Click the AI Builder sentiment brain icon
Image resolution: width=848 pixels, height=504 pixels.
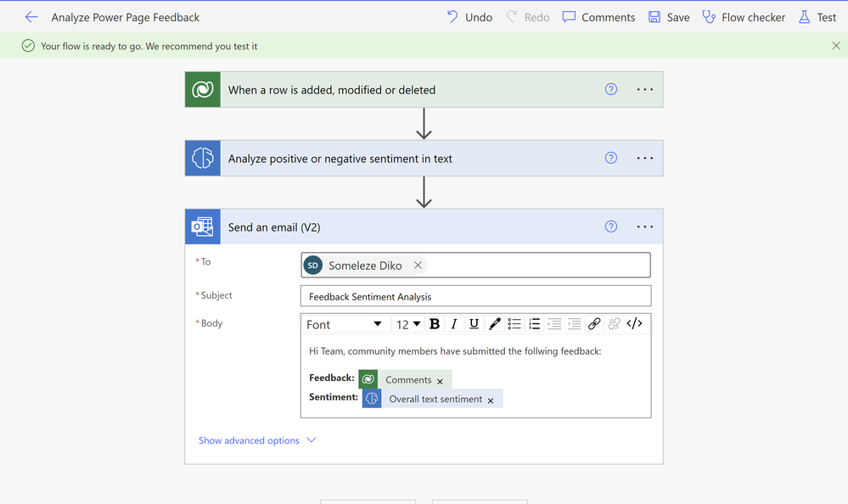pos(203,158)
